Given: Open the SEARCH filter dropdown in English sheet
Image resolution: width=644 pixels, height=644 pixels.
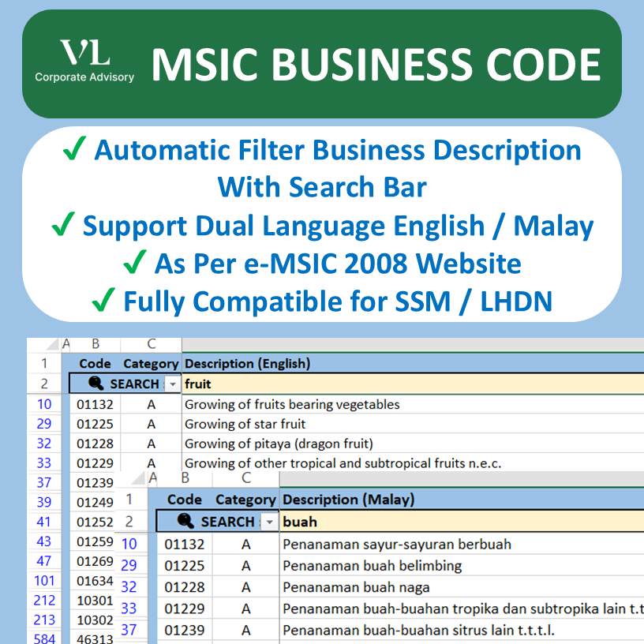Looking at the screenshot, I should tap(173, 384).
